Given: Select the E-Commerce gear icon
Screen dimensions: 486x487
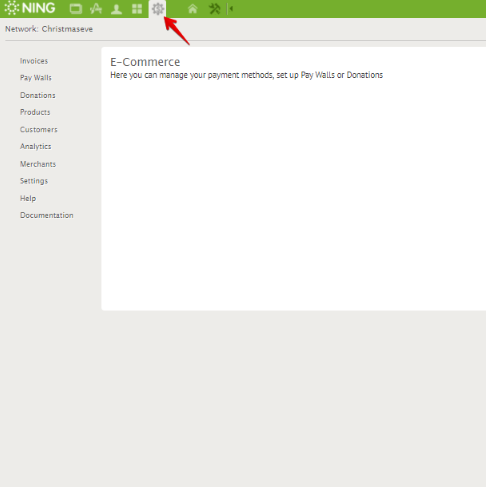Looking at the screenshot, I should coord(158,9).
